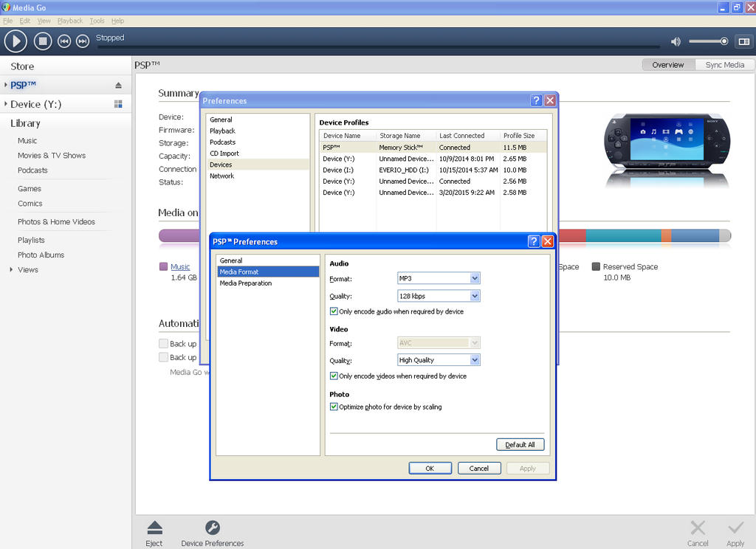Open the File menu

click(x=7, y=21)
